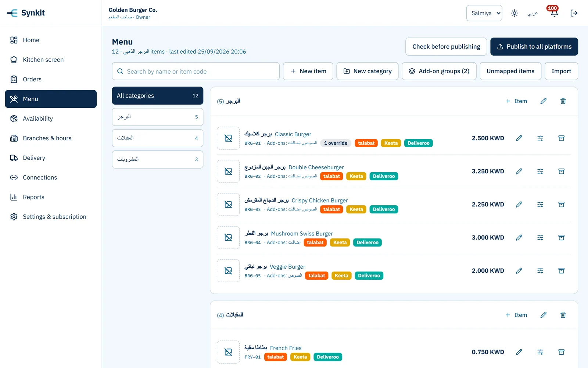Click Publish to all platforms
This screenshot has width=588, height=368.
(534, 47)
